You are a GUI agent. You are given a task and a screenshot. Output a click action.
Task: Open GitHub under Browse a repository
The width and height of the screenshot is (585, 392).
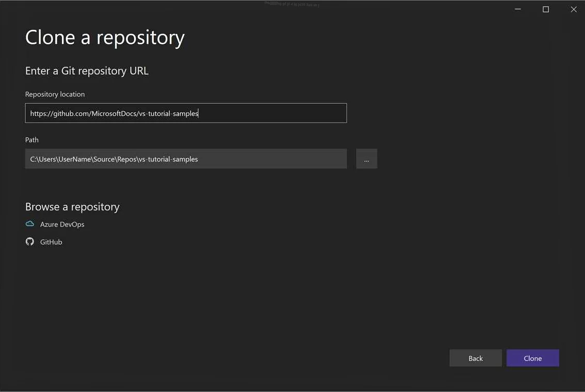pos(51,241)
